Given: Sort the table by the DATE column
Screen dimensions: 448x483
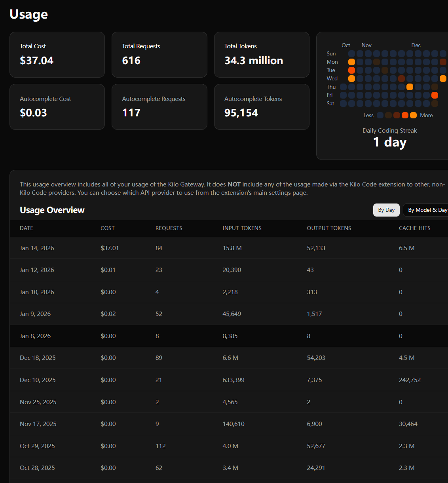Looking at the screenshot, I should [27, 228].
